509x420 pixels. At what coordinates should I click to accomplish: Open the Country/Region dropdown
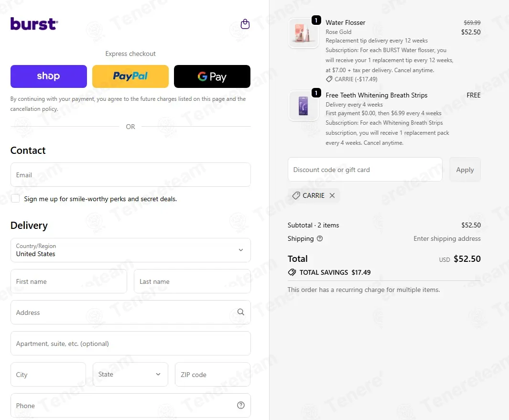[x=130, y=250]
